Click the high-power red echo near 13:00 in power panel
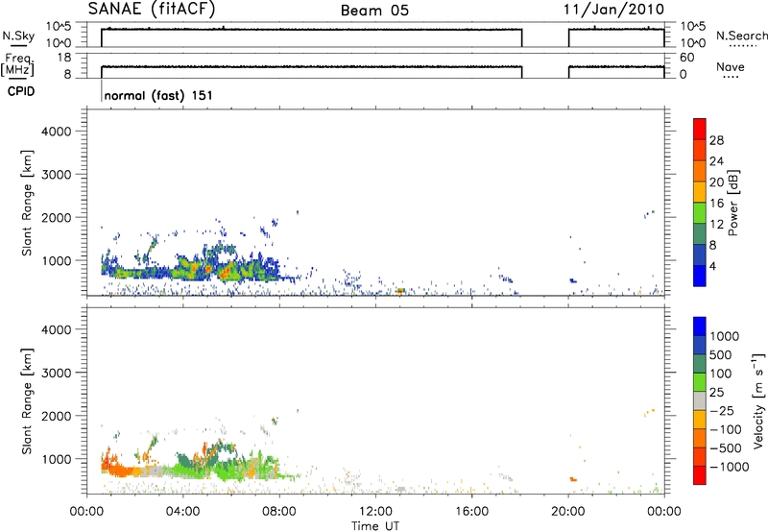The height and width of the screenshot is (532, 768). (x=400, y=291)
